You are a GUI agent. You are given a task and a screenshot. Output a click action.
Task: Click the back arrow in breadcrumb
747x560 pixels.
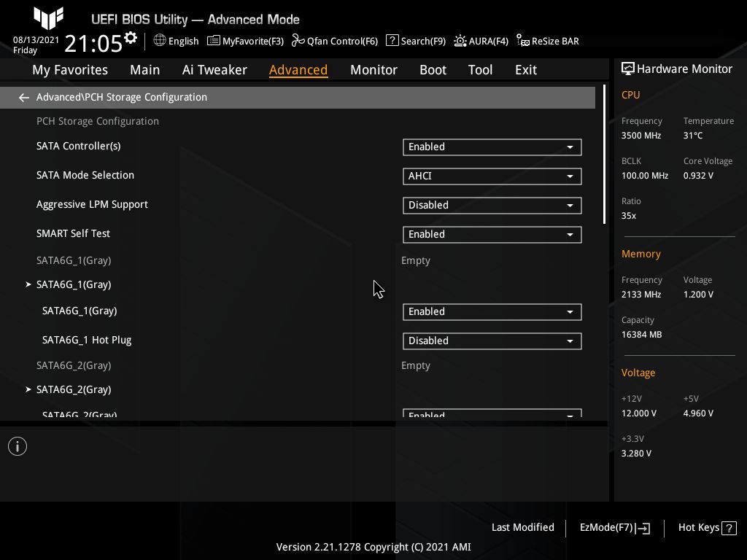point(24,98)
